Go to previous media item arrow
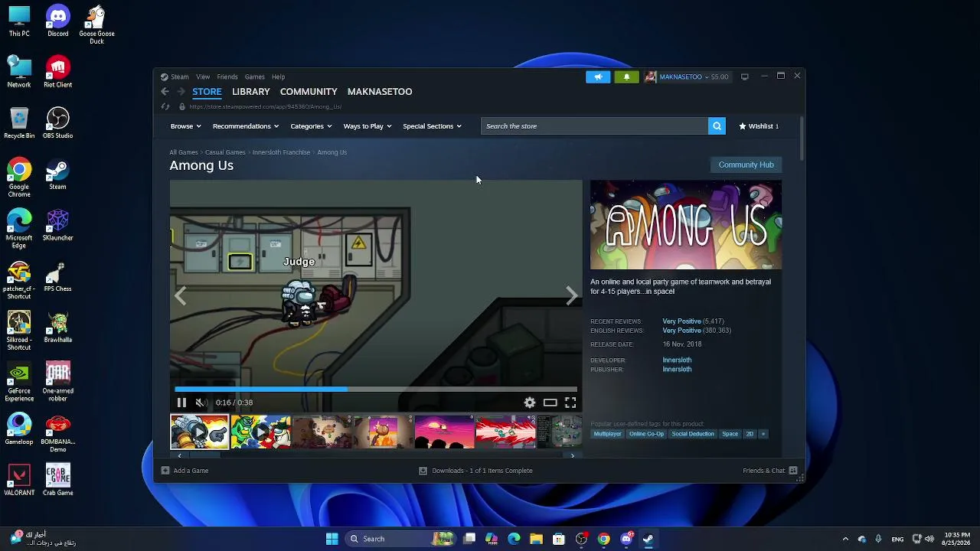 [x=181, y=296]
